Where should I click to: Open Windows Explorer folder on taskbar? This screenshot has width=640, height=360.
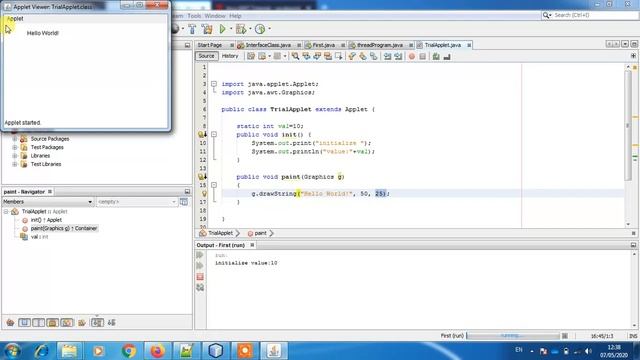69,351
